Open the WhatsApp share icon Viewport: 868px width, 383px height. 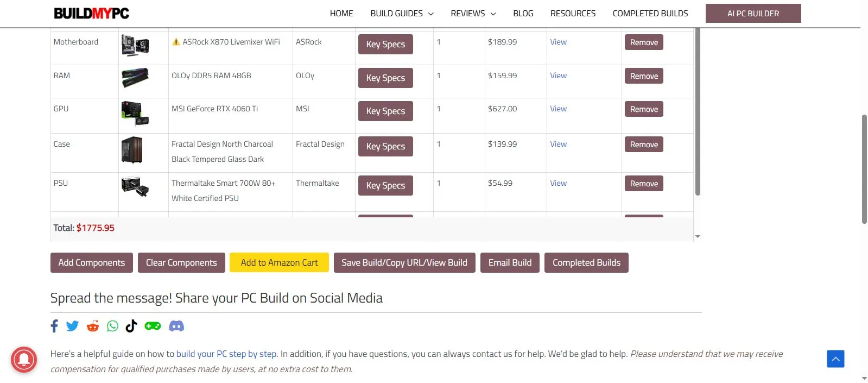click(112, 326)
